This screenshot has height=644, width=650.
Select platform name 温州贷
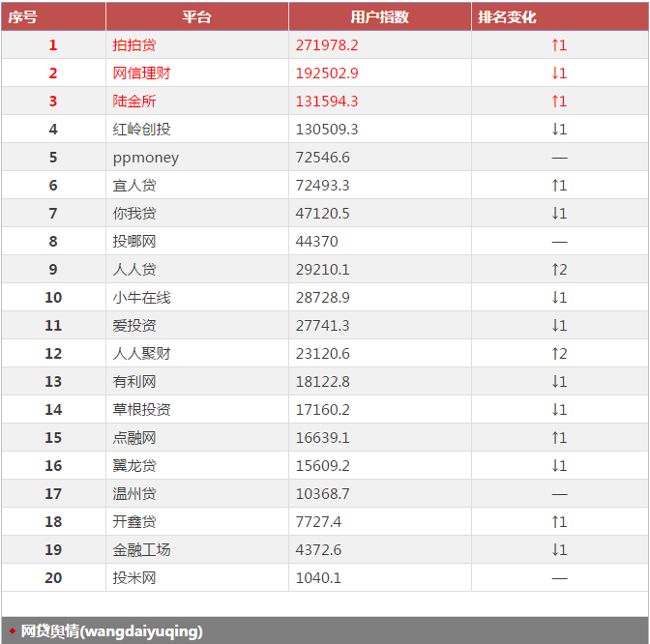click(x=134, y=493)
